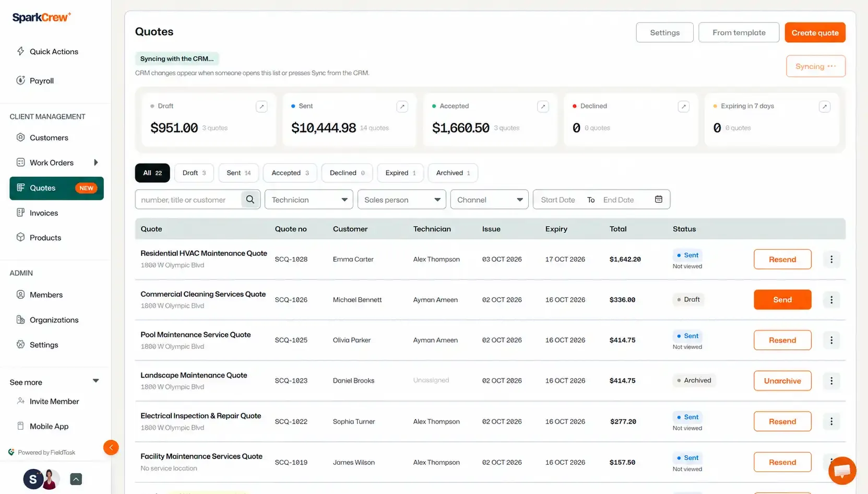Image resolution: width=868 pixels, height=494 pixels.
Task: Collapse the sidebar with orange chevron
Action: point(111,448)
